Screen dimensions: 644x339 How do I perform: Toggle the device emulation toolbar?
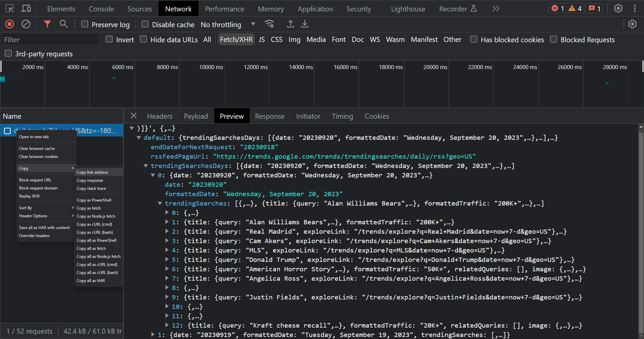pyautogui.click(x=25, y=8)
